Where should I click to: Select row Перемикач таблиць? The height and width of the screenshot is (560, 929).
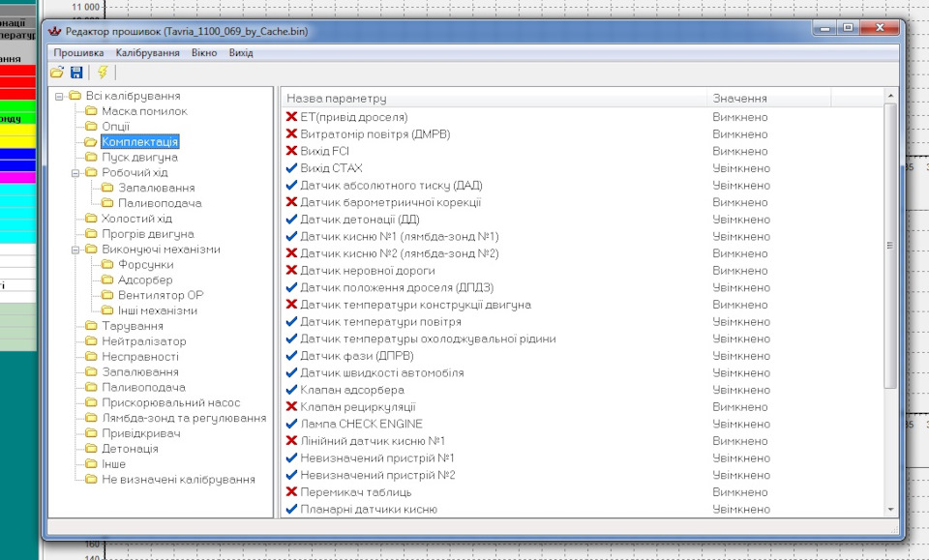(x=584, y=492)
